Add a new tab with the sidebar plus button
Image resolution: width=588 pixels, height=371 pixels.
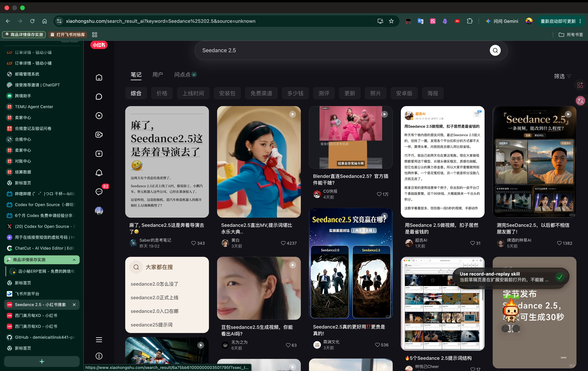[42, 361]
